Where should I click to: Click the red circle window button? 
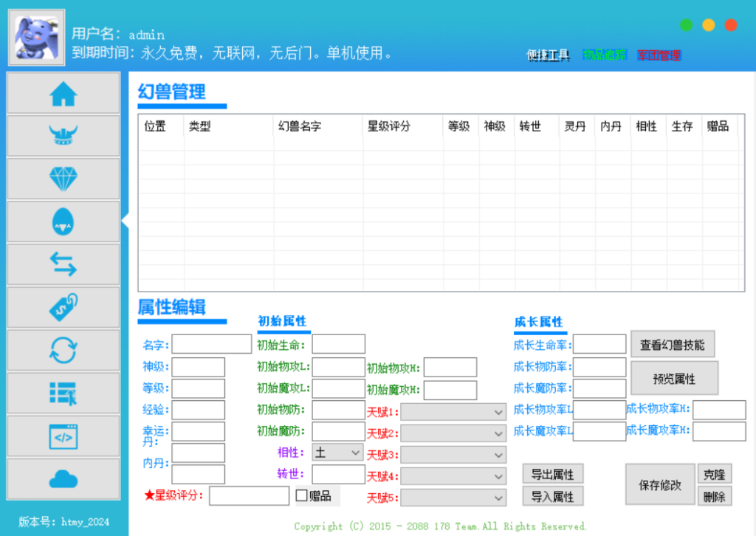731,25
